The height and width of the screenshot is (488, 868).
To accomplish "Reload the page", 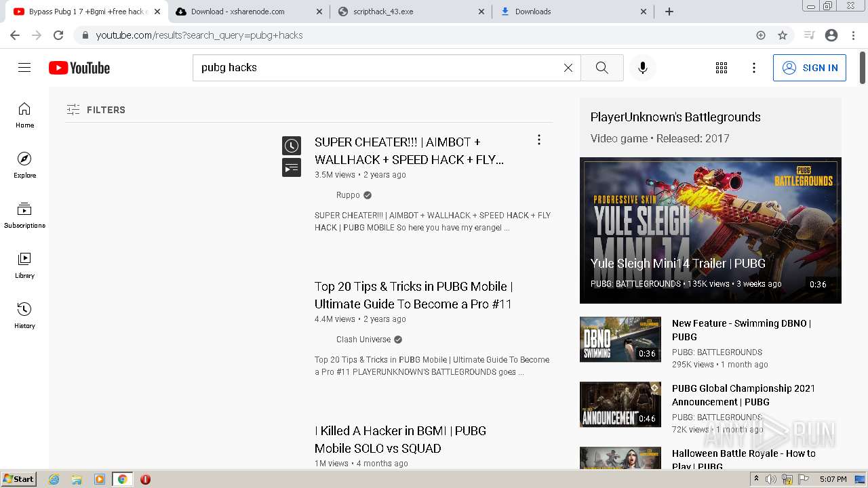I will pyautogui.click(x=58, y=35).
